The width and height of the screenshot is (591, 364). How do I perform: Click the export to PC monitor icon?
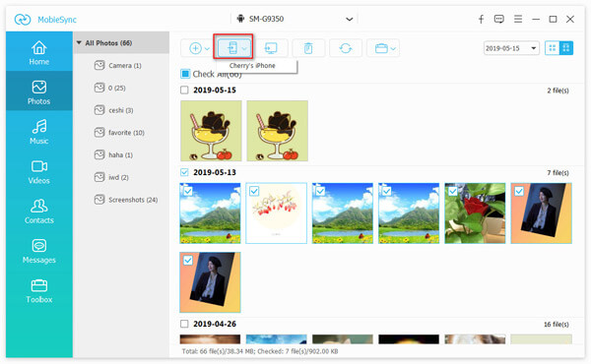[x=271, y=48]
